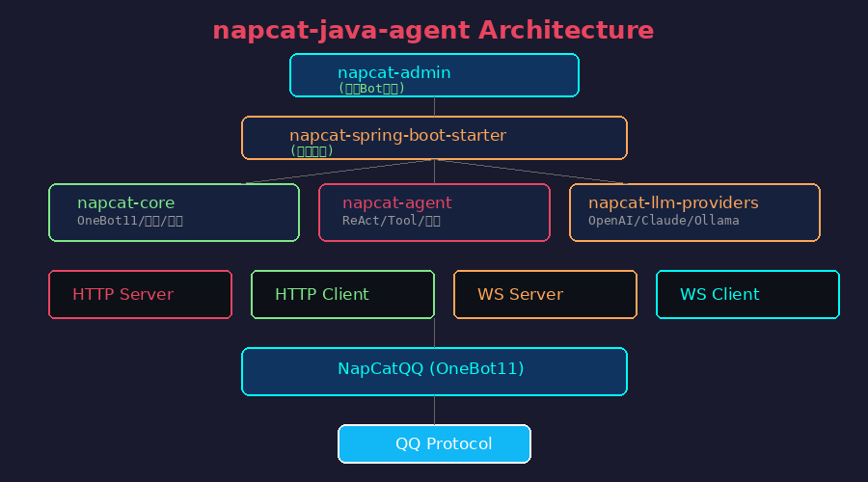Click the QQ Protocol box
This screenshot has height=482, width=868.
pos(434,443)
